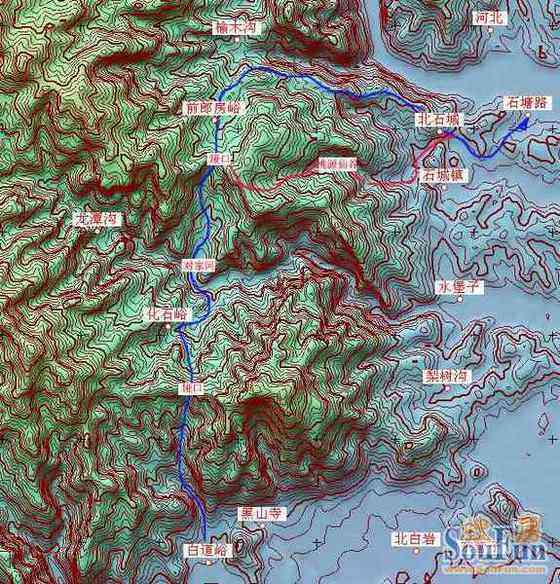Select the 北石城 village label

click(x=439, y=120)
